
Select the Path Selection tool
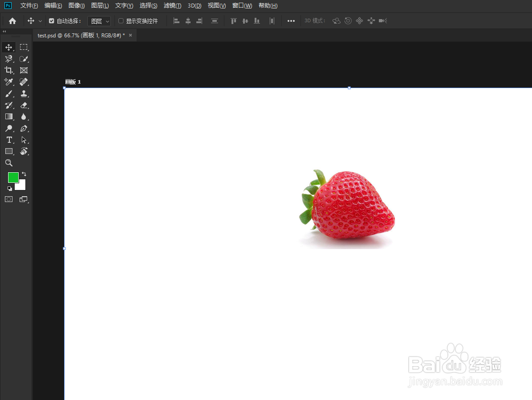[24, 140]
